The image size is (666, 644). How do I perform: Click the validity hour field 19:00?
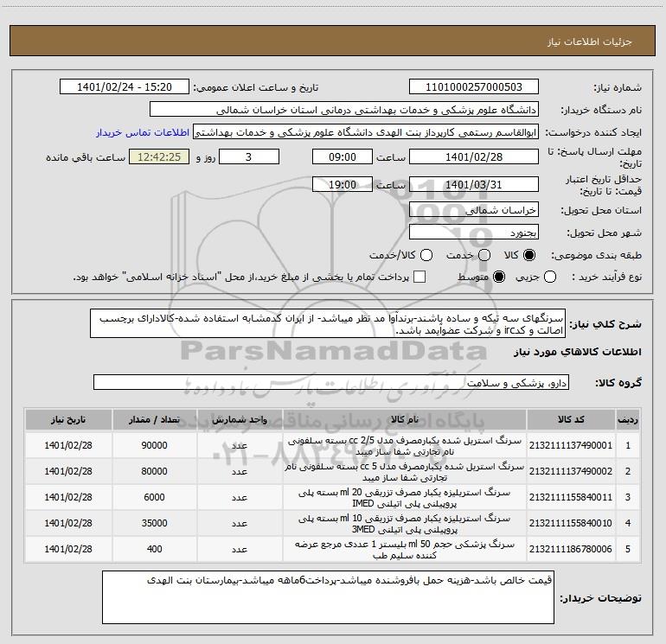click(343, 184)
